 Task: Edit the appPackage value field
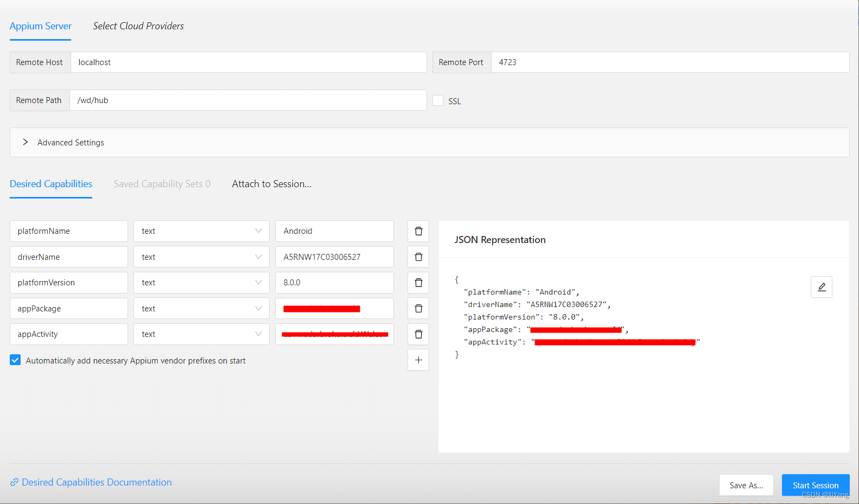334,308
